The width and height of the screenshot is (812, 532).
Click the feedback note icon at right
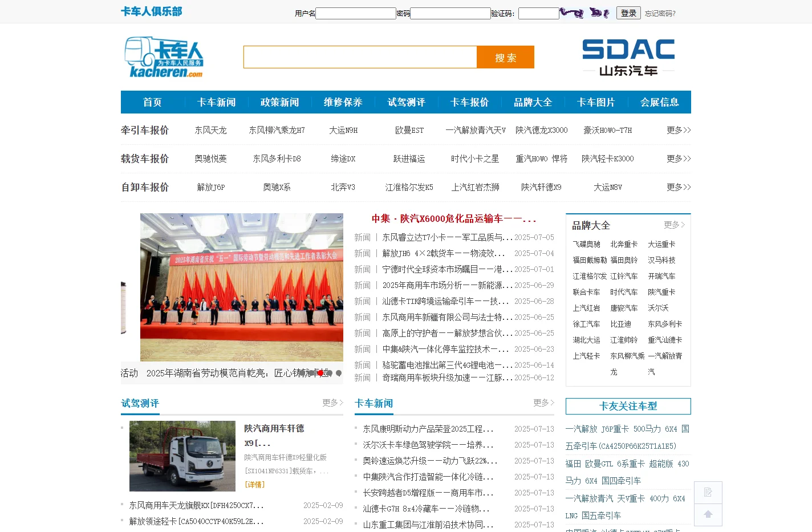pos(708,492)
